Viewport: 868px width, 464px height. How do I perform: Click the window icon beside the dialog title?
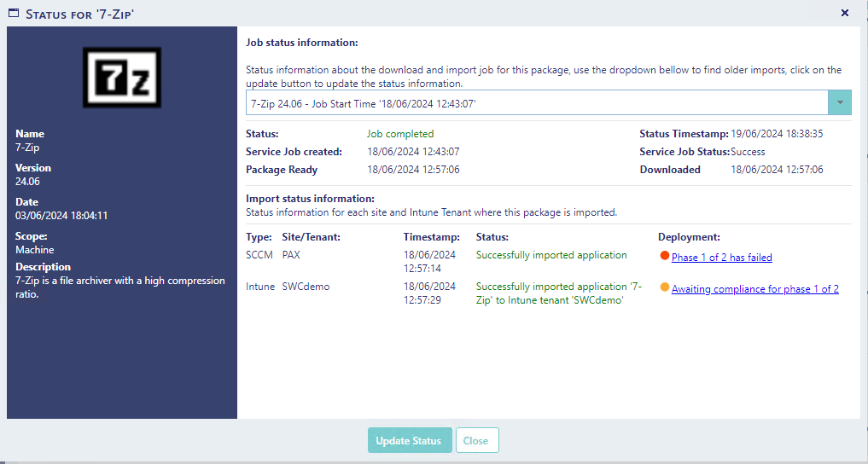14,13
